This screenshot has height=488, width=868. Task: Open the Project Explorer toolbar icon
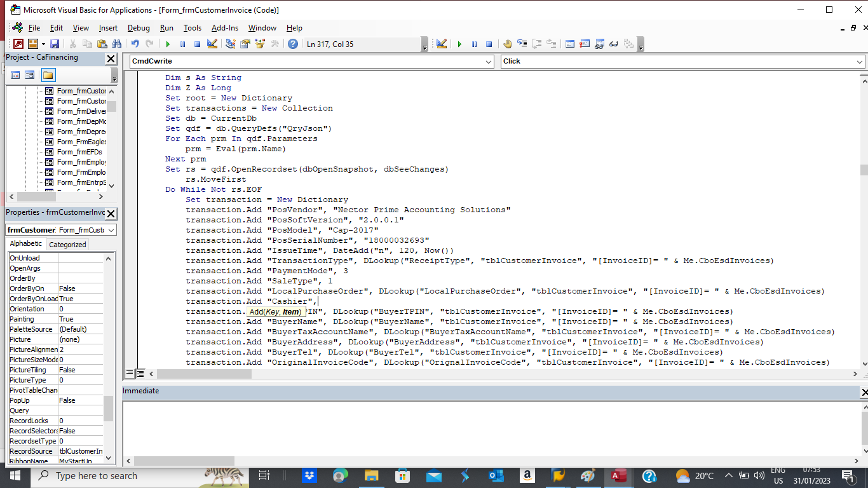click(230, 44)
